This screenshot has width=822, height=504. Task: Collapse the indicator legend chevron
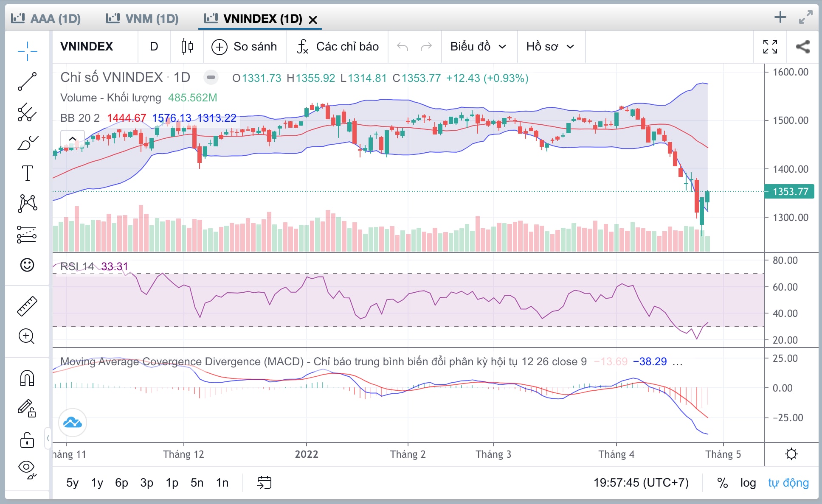(73, 139)
